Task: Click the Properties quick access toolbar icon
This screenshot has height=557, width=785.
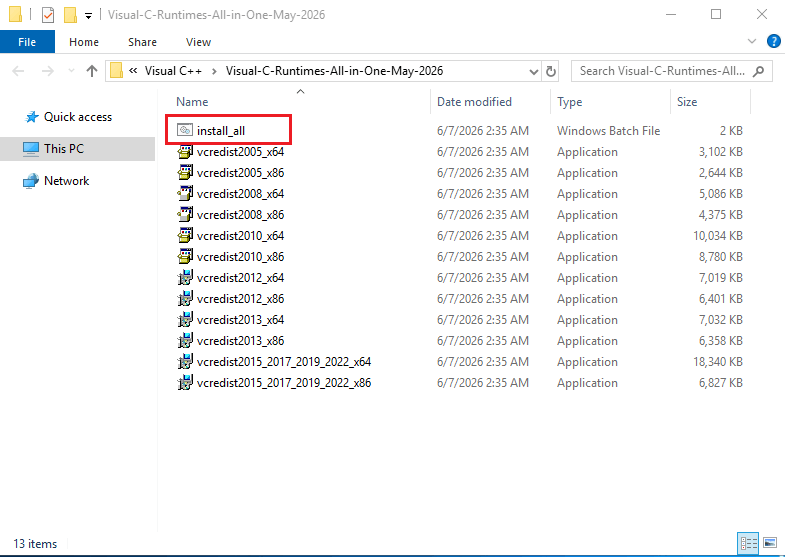Action: point(48,15)
